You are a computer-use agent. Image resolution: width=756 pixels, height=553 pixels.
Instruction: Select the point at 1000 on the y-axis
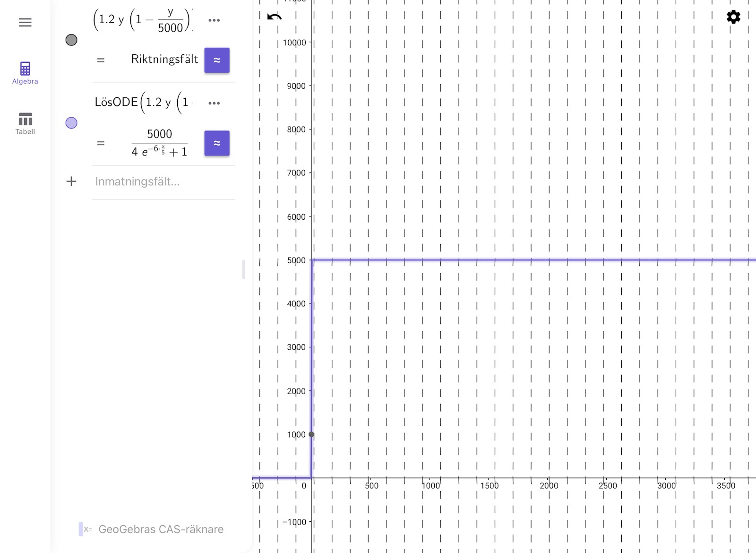(x=311, y=434)
